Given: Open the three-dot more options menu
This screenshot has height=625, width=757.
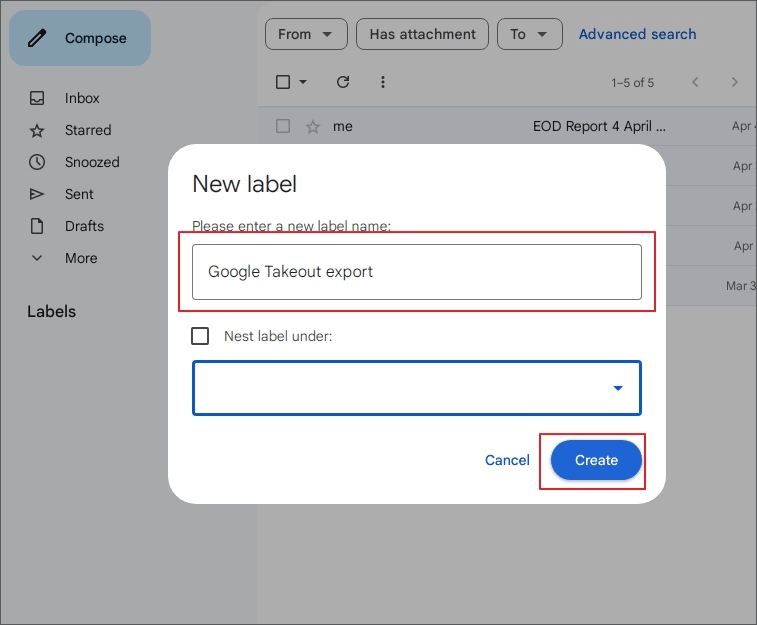Looking at the screenshot, I should click(383, 82).
